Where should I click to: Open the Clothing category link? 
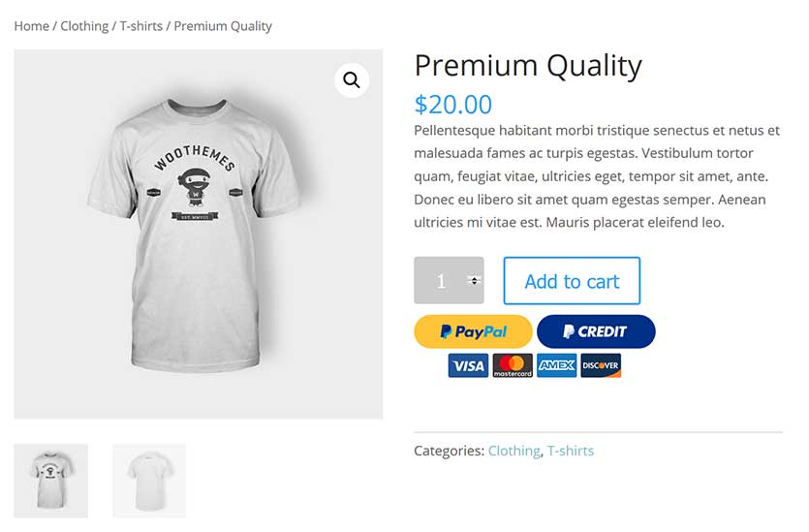click(513, 451)
